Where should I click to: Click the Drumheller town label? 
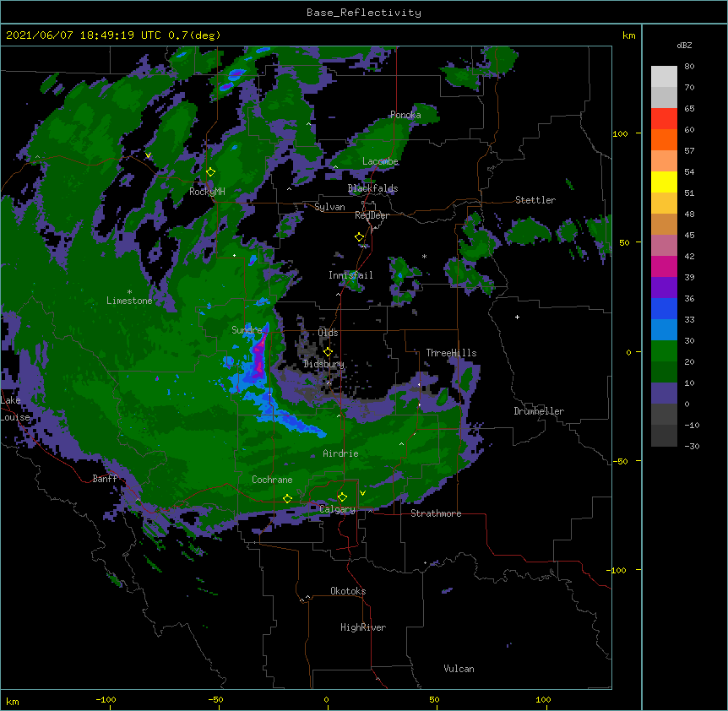(x=539, y=411)
